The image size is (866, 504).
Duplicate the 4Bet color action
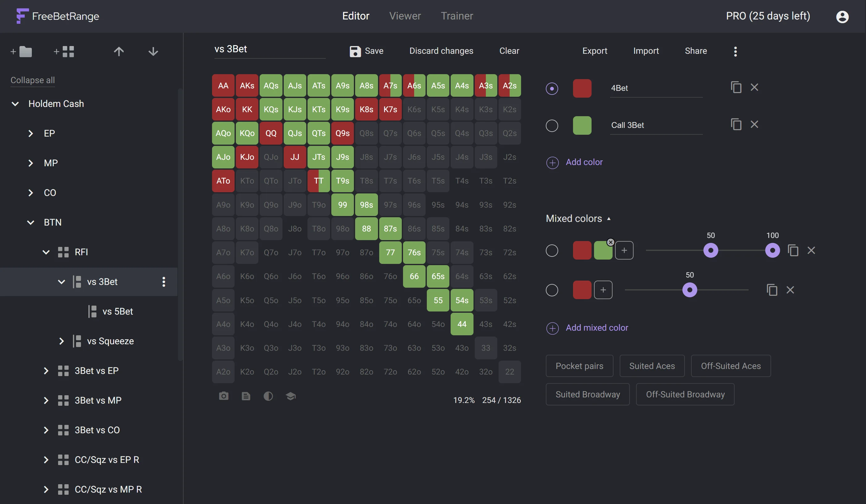coord(736,87)
